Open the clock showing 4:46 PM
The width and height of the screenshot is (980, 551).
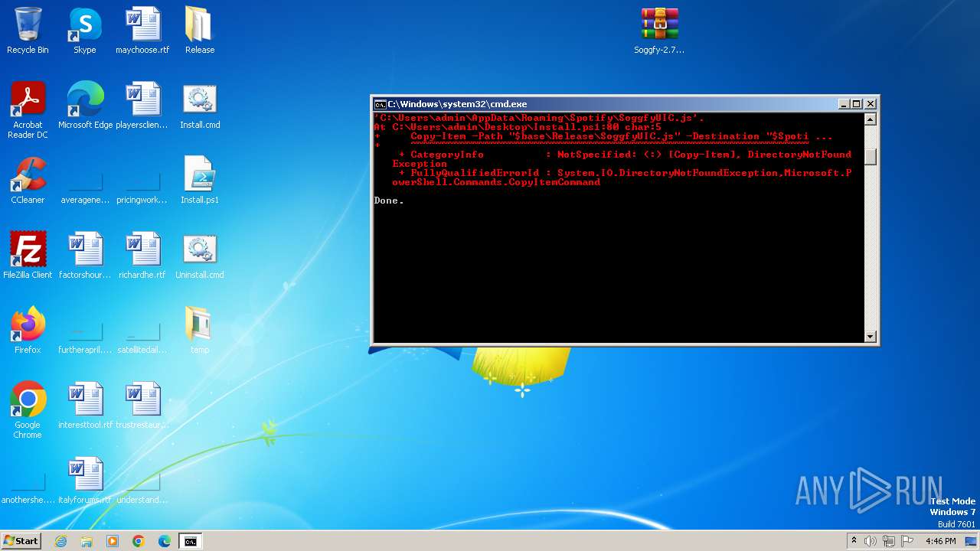941,541
